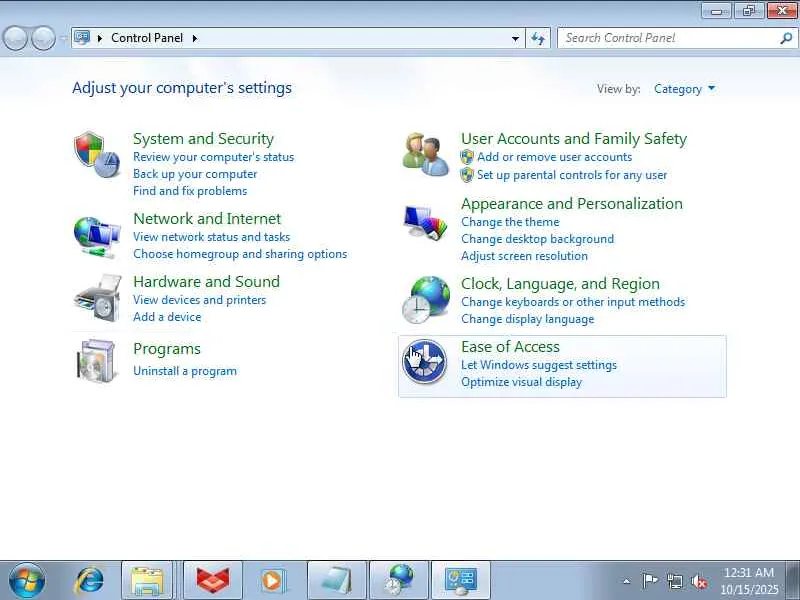The image size is (800, 600).
Task: Open the notepad app on taskbar
Action: point(337,581)
